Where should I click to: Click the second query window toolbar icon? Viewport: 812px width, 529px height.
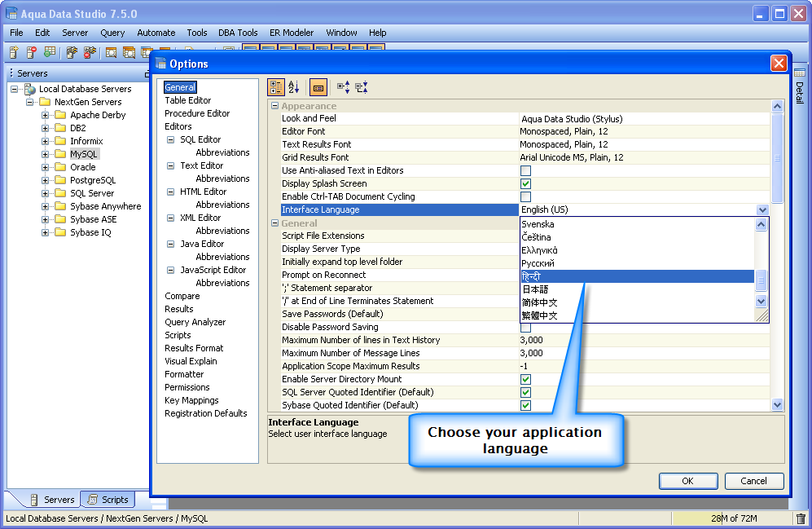[x=129, y=52]
